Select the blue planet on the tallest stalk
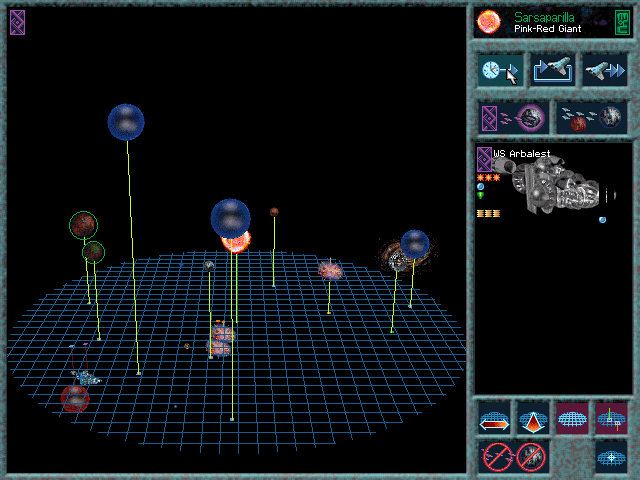 (126, 122)
